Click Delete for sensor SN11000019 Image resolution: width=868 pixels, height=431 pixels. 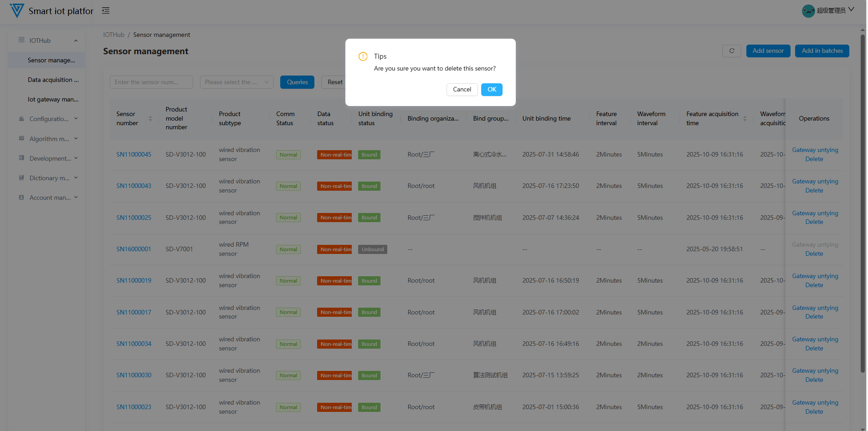[814, 285]
